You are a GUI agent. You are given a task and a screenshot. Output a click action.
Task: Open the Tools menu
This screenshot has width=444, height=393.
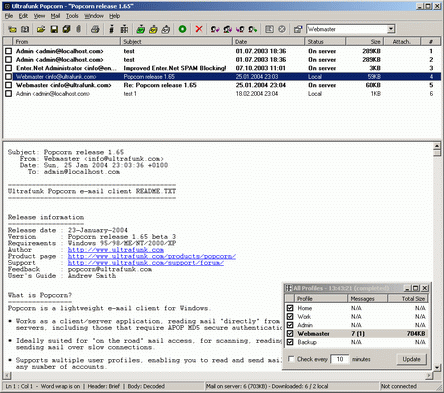tap(72, 16)
